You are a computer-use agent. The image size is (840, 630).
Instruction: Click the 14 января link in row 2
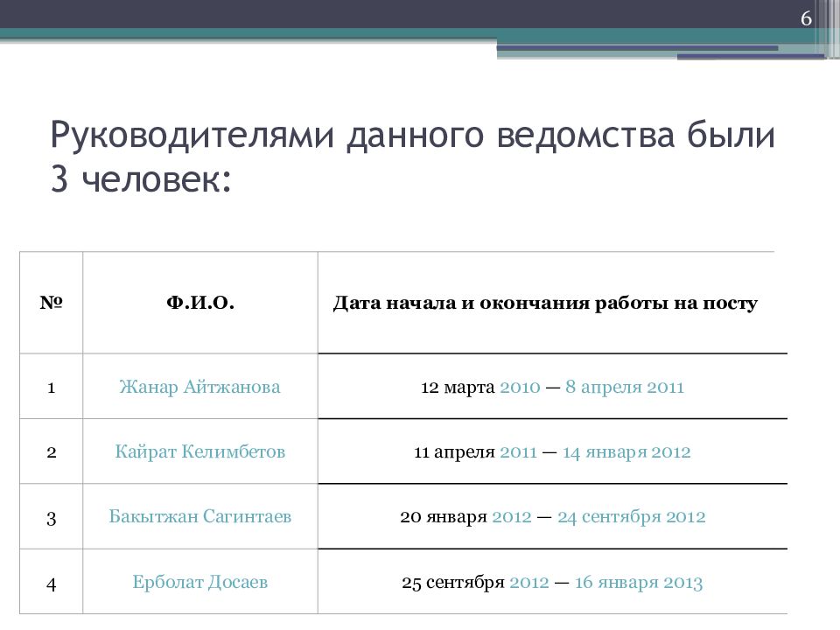[x=605, y=452]
